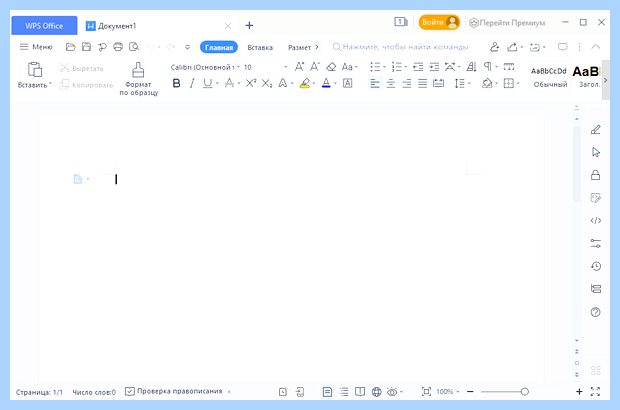Decrease font size with A- icon
Screen dimensions: 620x410
[315, 67]
